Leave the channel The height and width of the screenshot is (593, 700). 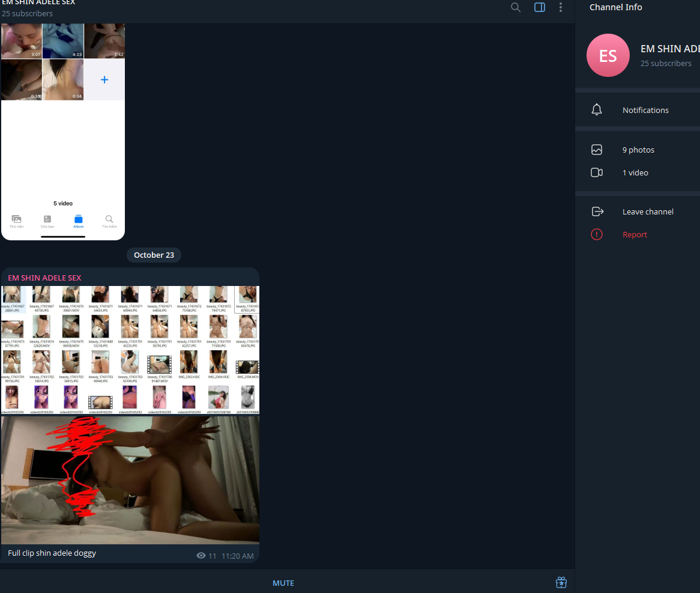[x=648, y=211]
